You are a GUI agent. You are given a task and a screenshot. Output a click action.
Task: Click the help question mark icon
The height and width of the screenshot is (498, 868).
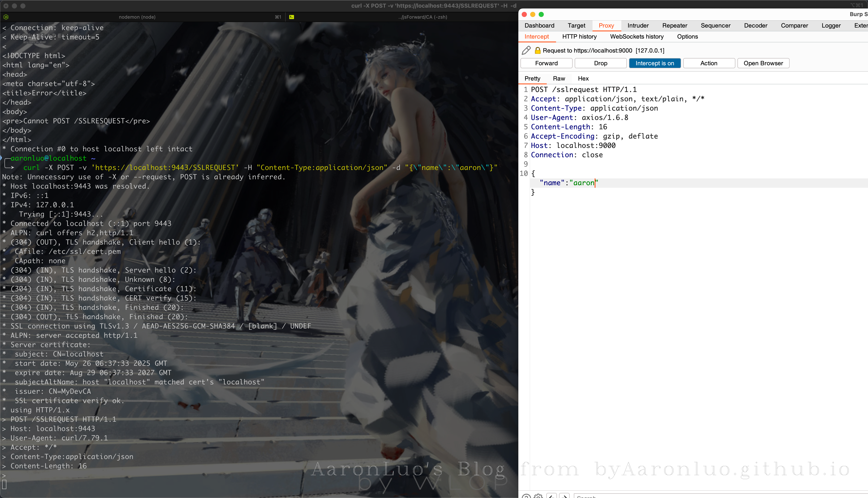526,496
